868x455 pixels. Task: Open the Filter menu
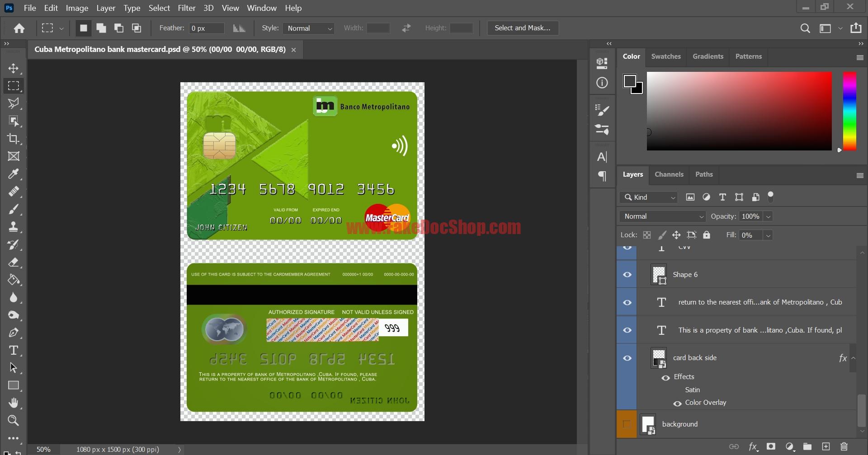[x=186, y=8]
